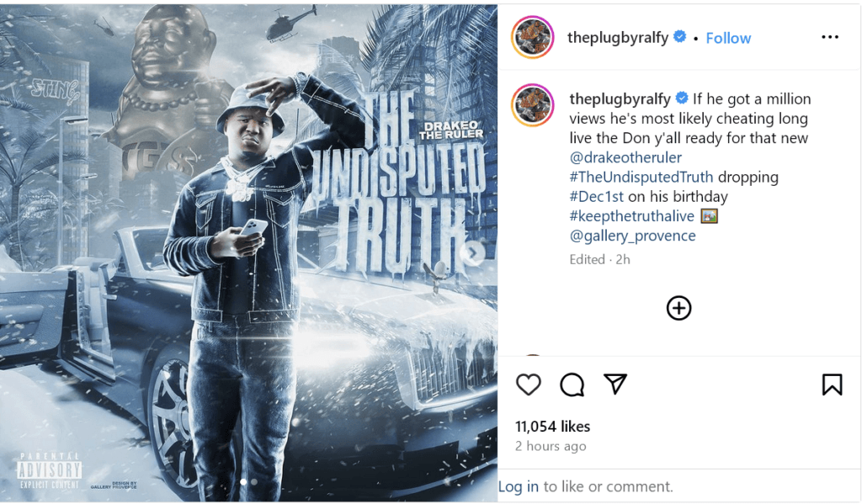Open the #TheUndisputedTruth hashtag

point(641,177)
